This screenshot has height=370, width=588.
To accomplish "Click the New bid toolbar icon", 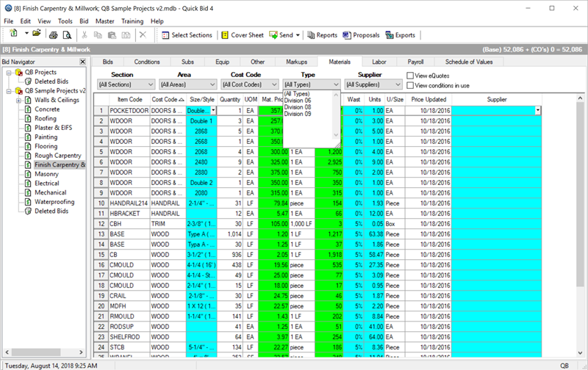I will click(14, 34).
